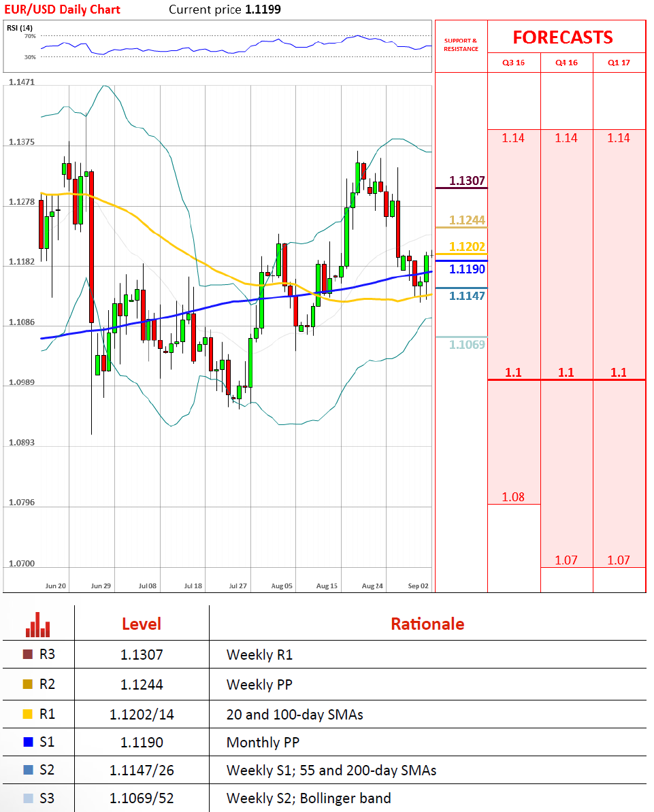Screen dimensions: 654x812
Task: Click the 1.07 forecast low in Q1 17
Action: (x=619, y=560)
